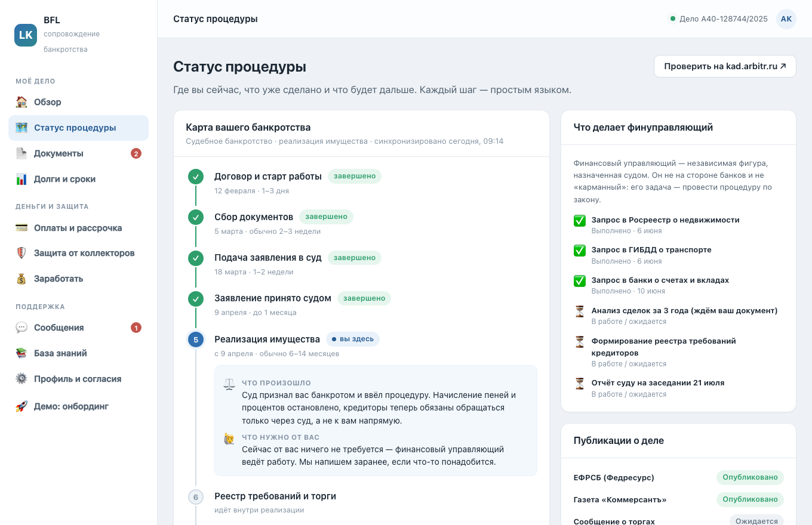Click Ожидается badge for Сообщение о торгах
The height and width of the screenshot is (525, 812).
click(x=756, y=521)
